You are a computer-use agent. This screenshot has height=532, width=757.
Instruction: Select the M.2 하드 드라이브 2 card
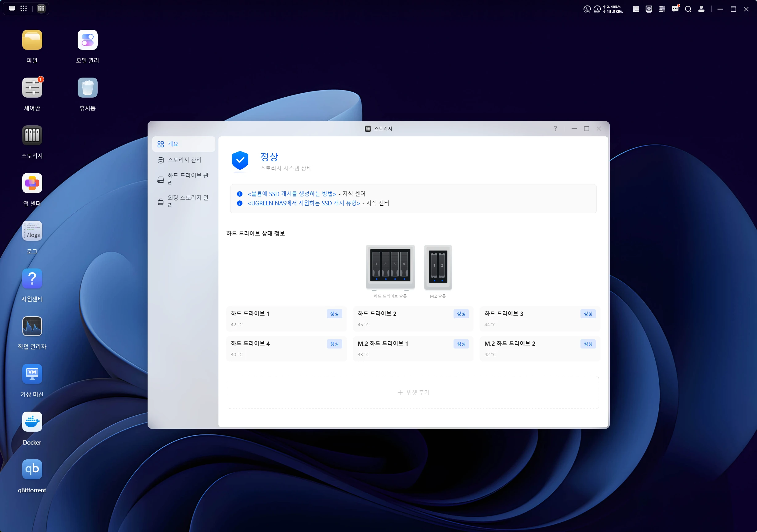click(x=540, y=349)
